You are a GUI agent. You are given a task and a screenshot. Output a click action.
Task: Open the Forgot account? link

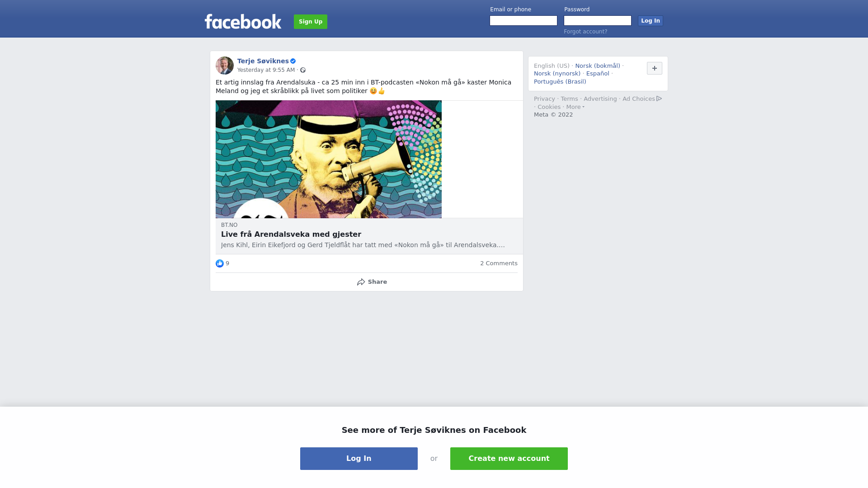coord(585,32)
